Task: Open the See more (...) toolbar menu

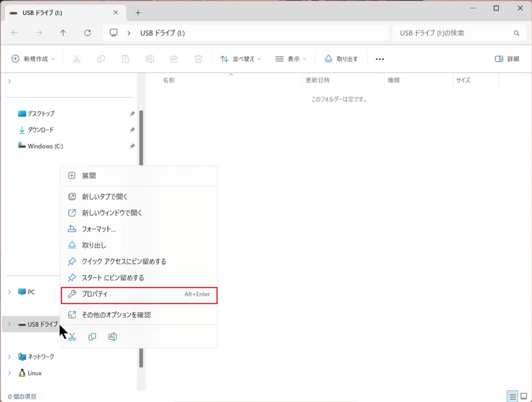Action: pos(380,59)
